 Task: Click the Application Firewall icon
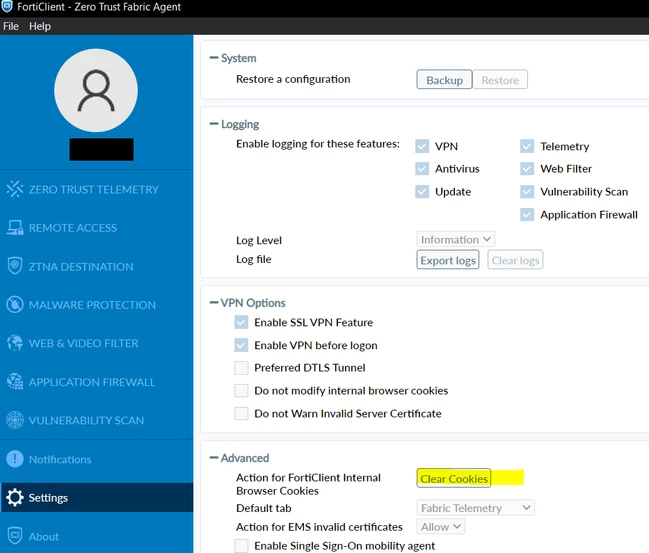[15, 382]
